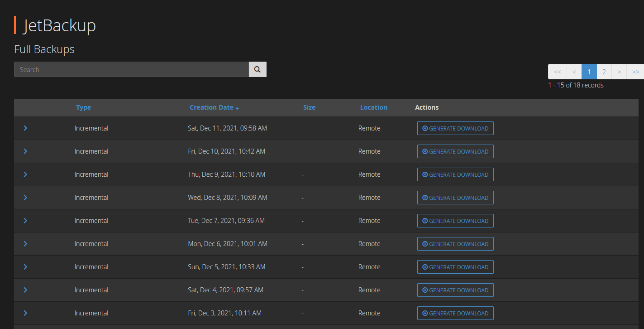Expand the Thu, Dec 9, 2021 backup row
The height and width of the screenshot is (329, 644).
pyautogui.click(x=25, y=174)
